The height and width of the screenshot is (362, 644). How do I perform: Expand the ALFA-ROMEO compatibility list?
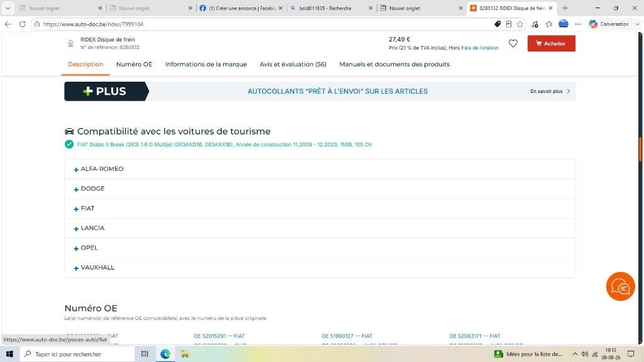pos(319,169)
